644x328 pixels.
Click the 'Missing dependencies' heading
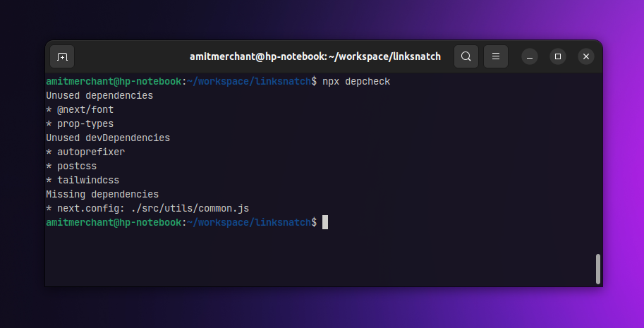(x=102, y=194)
